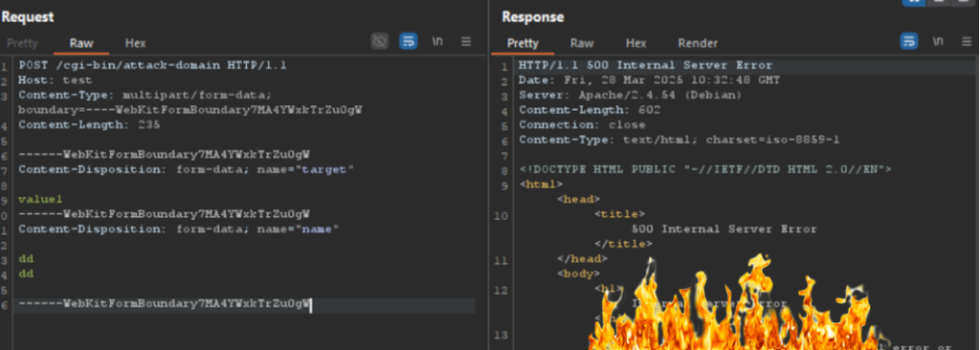Toggle \n non-printable characters in Request panel
The image size is (980, 350).
[x=437, y=42]
